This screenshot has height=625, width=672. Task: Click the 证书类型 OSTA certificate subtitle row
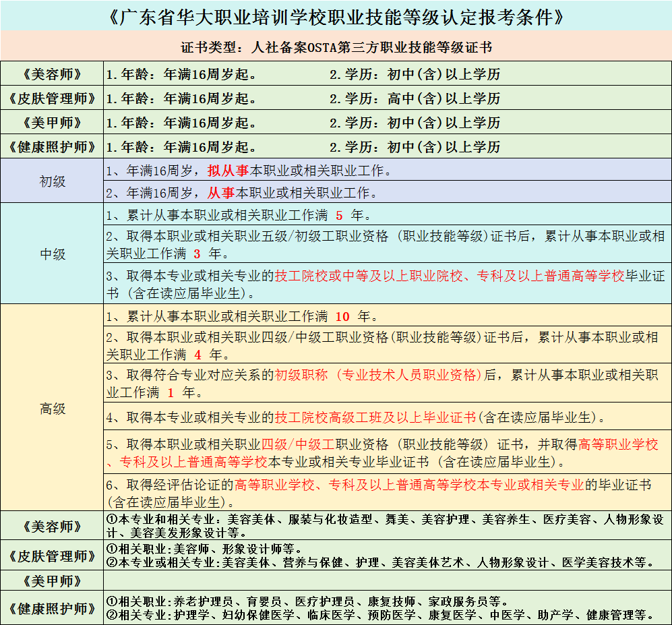coord(336,48)
